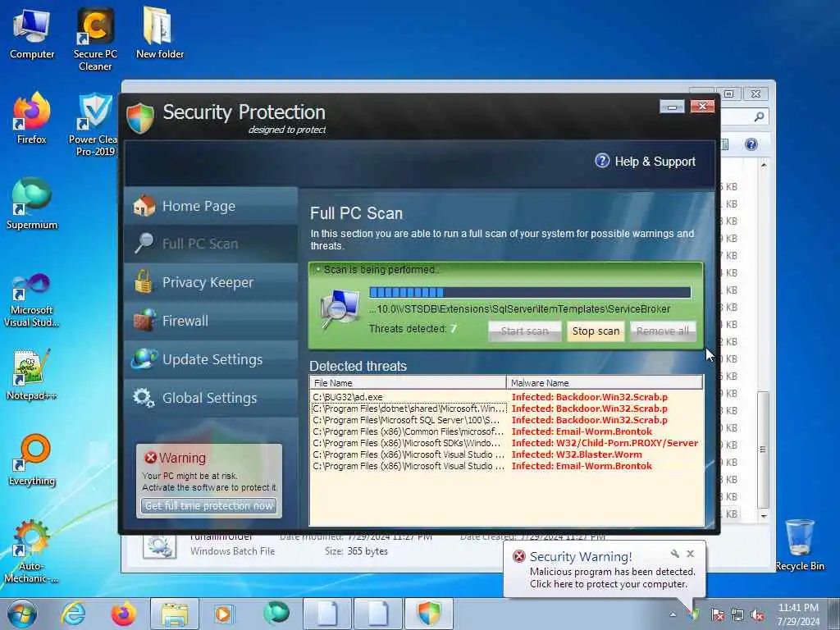Image resolution: width=840 pixels, height=630 pixels.
Task: Open the Windows Start menu
Action: click(x=21, y=614)
